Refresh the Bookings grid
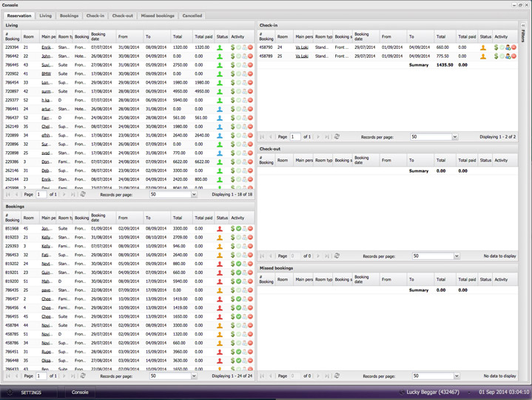The height and width of the screenshot is (400, 532). pyautogui.click(x=83, y=376)
